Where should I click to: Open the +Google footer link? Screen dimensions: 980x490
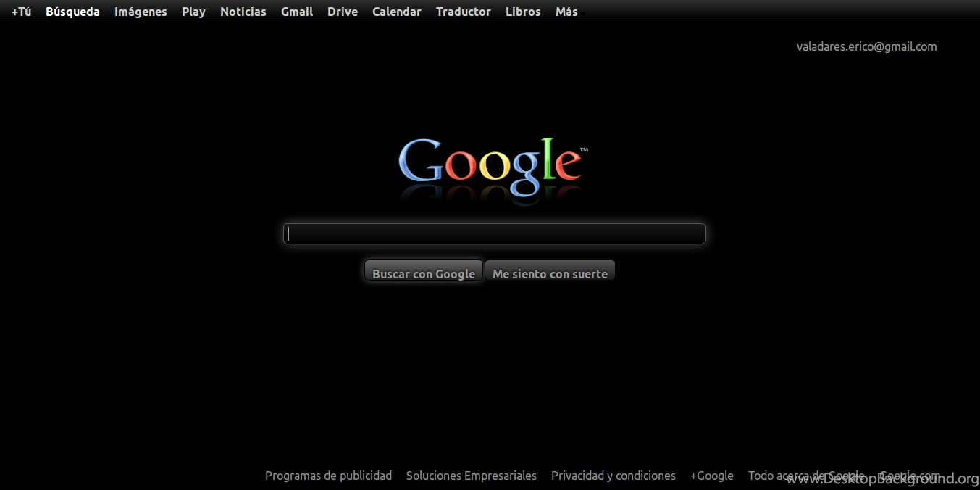click(712, 476)
